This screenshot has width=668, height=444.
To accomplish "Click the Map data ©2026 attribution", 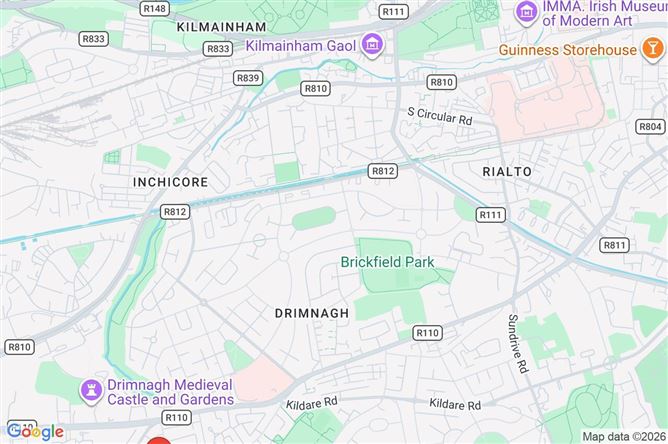I will click(624, 436).
